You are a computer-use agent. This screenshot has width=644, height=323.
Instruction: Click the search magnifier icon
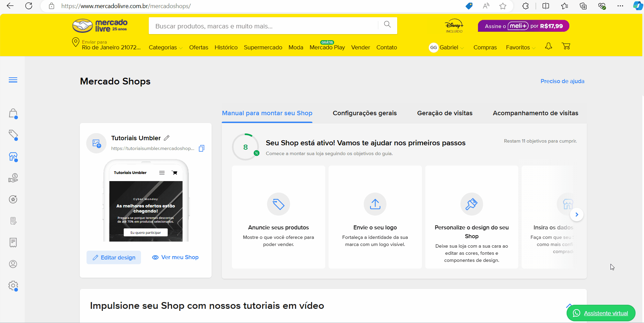387,24
